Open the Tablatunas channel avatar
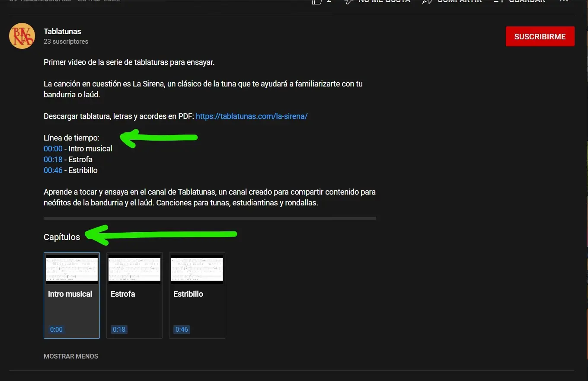 coord(22,36)
